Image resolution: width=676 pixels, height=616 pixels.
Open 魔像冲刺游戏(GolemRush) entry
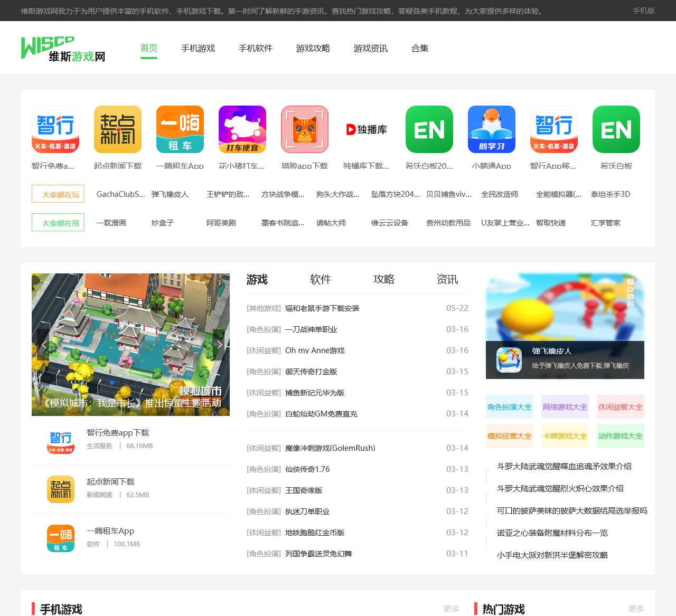point(330,448)
